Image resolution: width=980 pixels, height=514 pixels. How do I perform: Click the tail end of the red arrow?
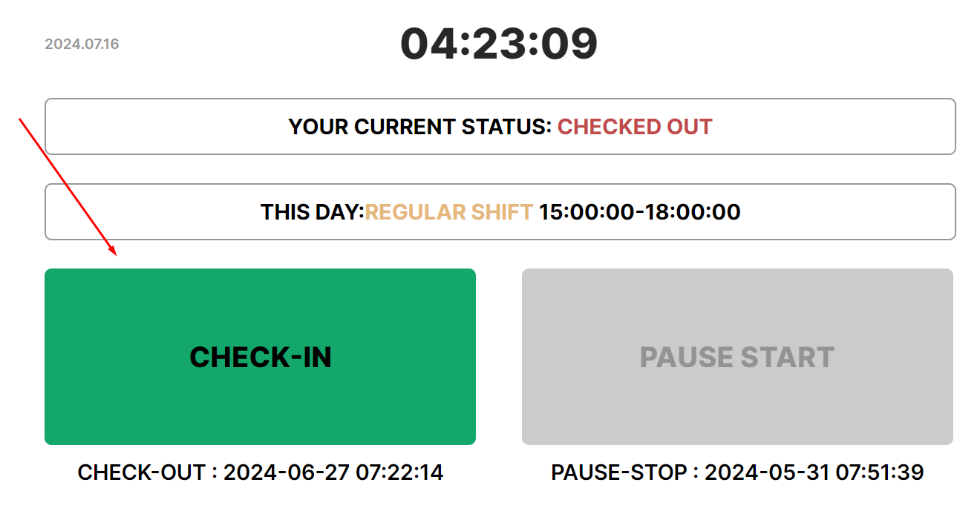[x=21, y=119]
